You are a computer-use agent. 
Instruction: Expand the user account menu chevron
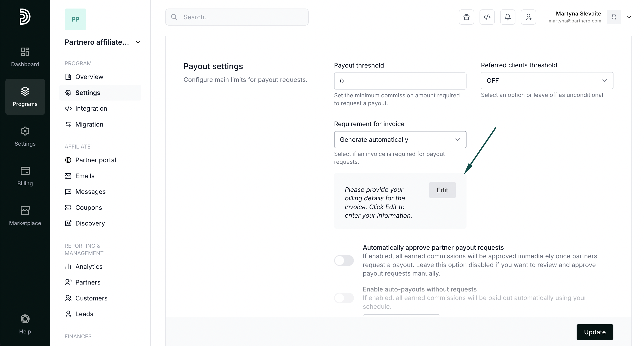[629, 17]
